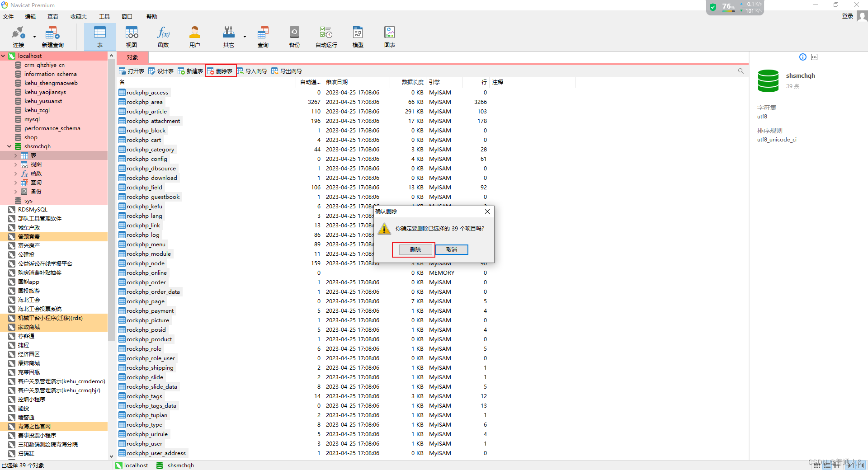Select the rockphp_online table row
The image size is (868, 470).
[302, 273]
